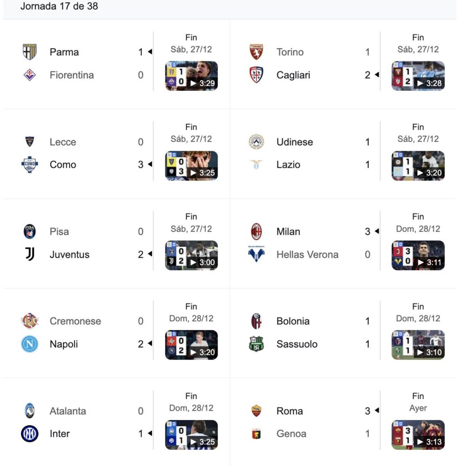
Task: Click the Inter club crest
Action: pos(30,434)
